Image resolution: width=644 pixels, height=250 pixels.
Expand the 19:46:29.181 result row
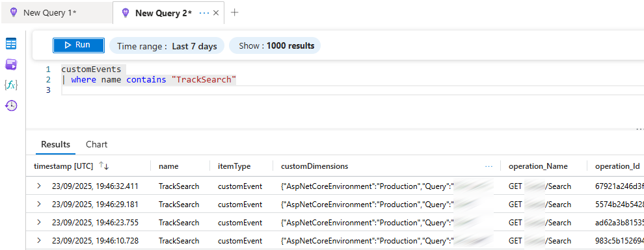pyautogui.click(x=39, y=204)
